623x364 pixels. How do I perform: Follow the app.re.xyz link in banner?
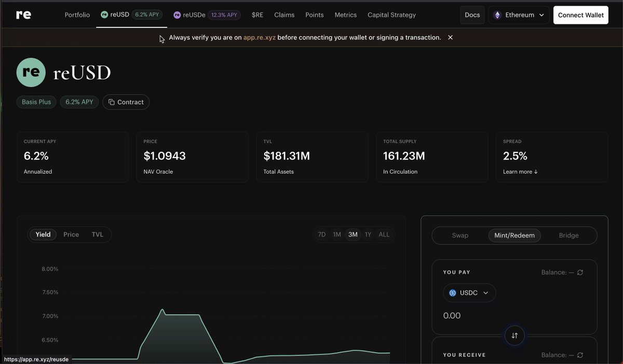260,37
